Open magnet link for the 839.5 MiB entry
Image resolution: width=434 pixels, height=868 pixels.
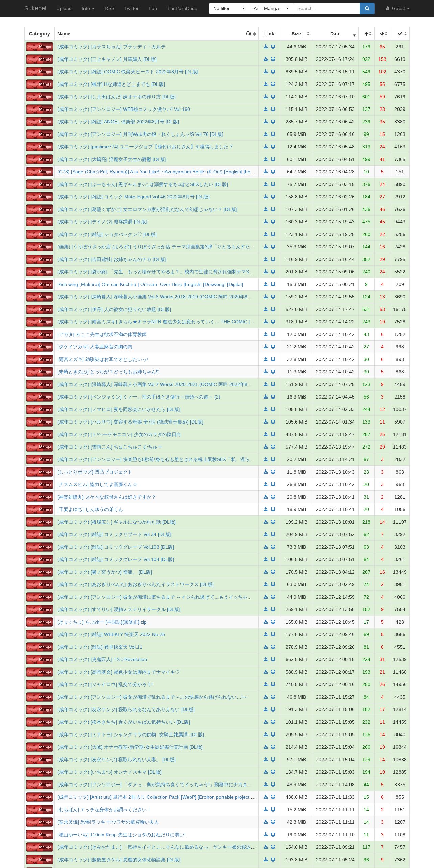tap(273, 72)
